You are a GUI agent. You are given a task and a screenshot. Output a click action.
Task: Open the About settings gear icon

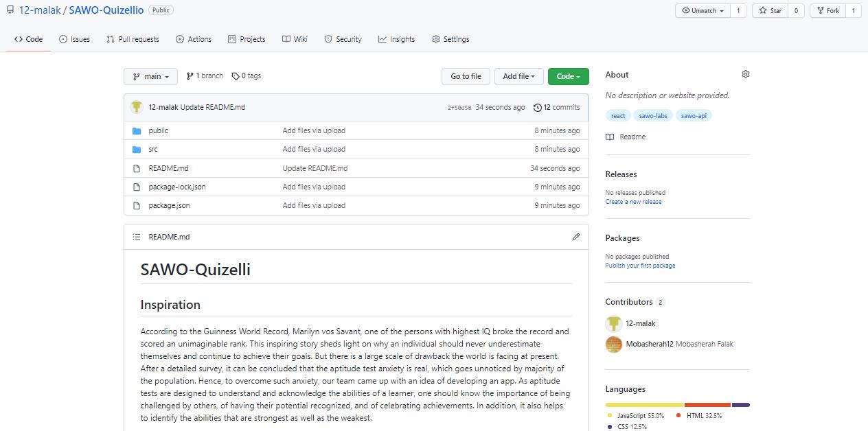click(746, 74)
